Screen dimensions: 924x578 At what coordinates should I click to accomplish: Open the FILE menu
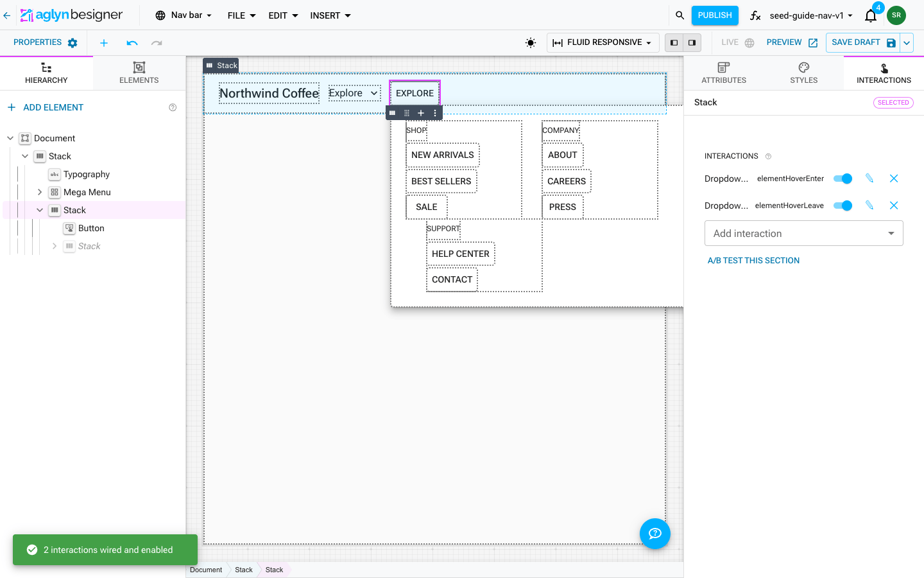[x=242, y=15]
